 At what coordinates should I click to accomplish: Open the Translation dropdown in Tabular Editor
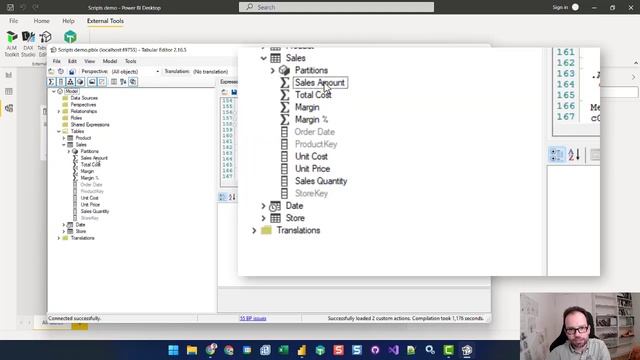pyautogui.click(x=211, y=71)
